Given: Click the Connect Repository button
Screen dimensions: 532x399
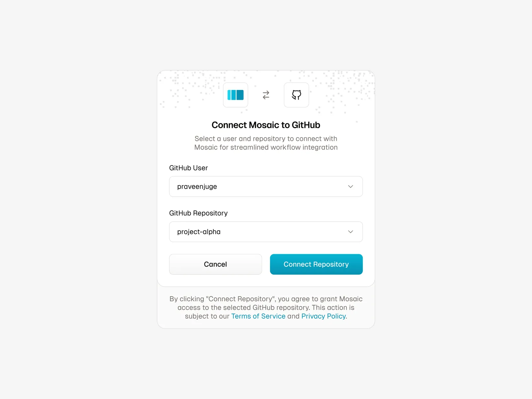Looking at the screenshot, I should point(316,264).
